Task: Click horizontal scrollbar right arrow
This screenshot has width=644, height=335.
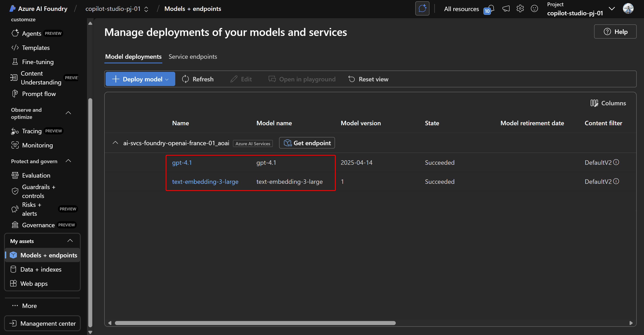Action: pos(631,323)
